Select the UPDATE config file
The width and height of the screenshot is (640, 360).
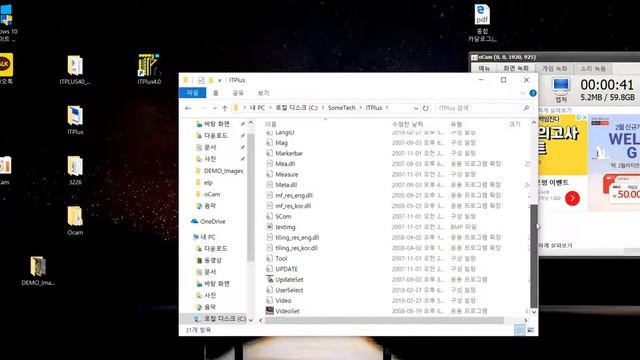[x=287, y=269]
